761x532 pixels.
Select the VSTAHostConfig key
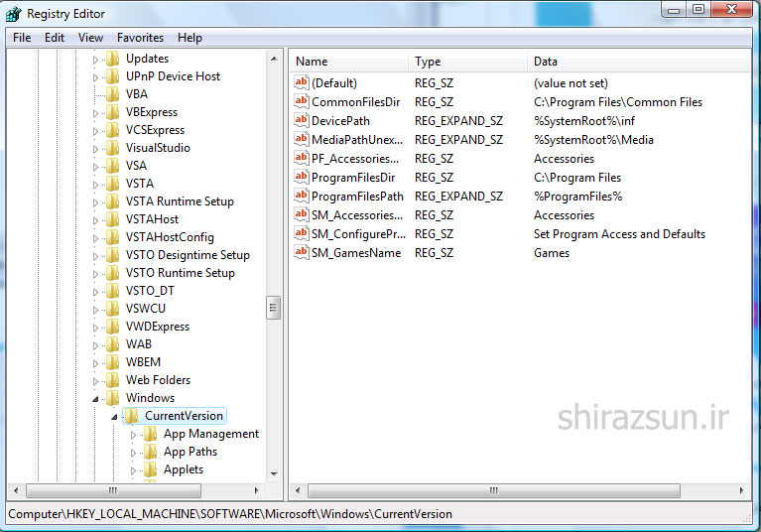(170, 237)
